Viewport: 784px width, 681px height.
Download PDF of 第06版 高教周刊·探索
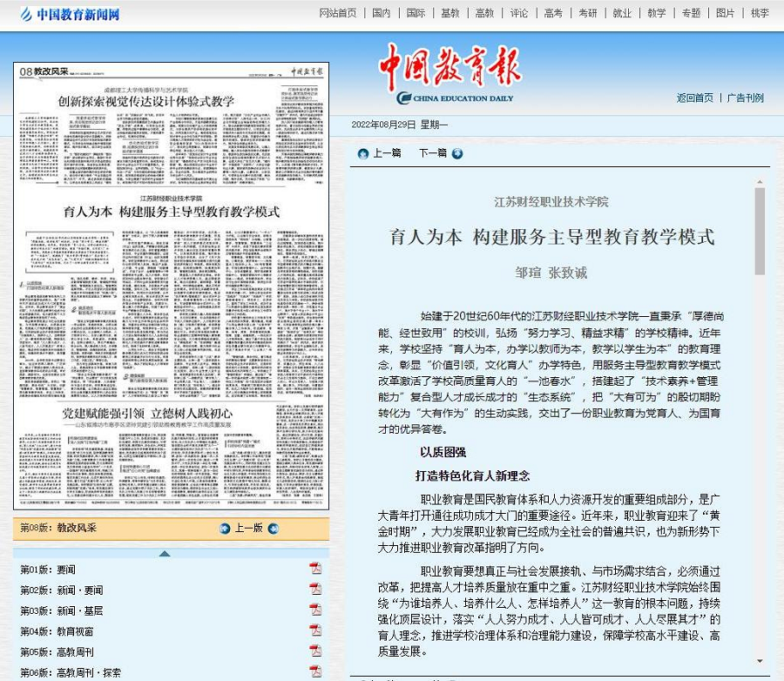pyautogui.click(x=315, y=671)
